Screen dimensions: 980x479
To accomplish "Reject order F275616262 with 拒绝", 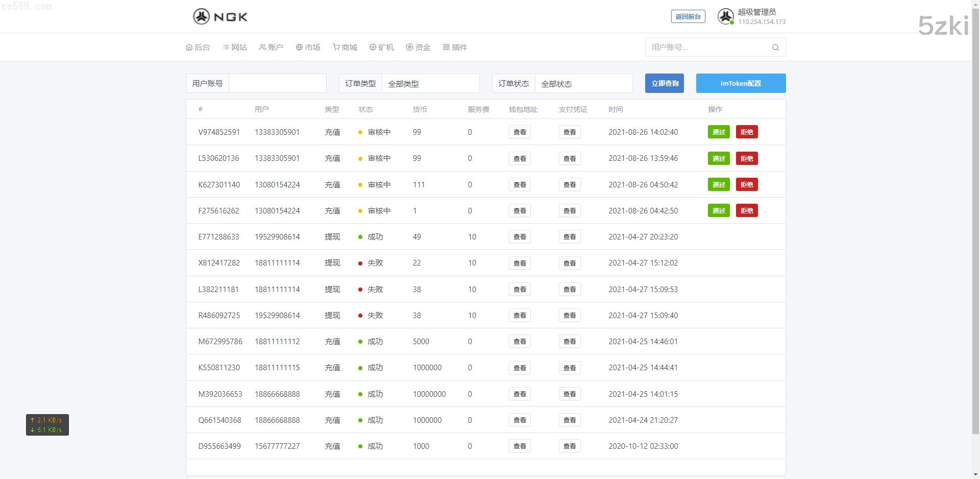I will (746, 211).
